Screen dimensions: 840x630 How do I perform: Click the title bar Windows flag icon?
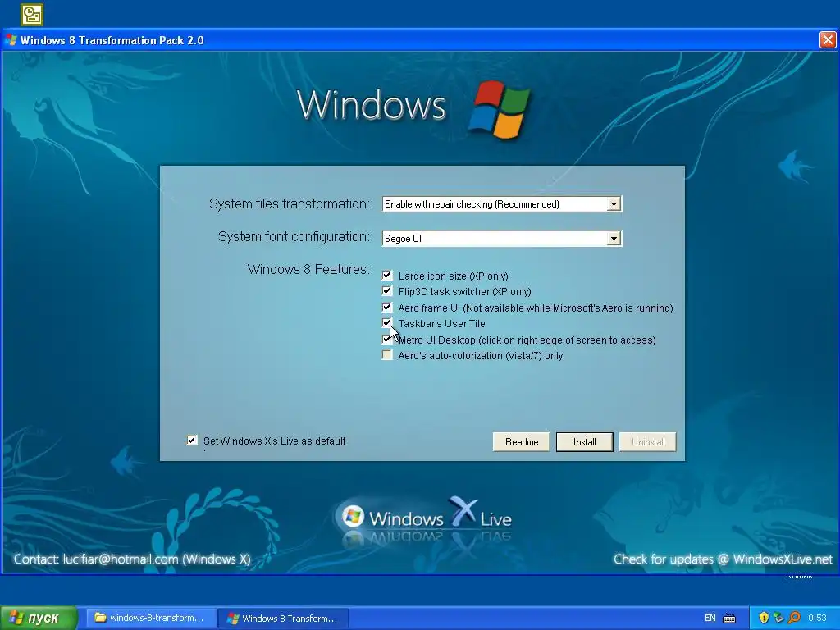10,40
